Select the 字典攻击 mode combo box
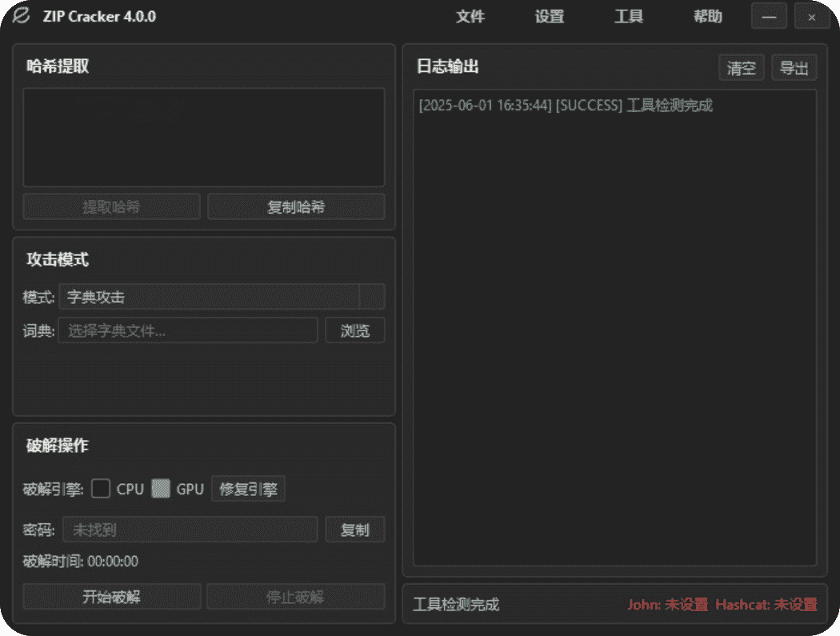840x636 pixels. point(209,297)
